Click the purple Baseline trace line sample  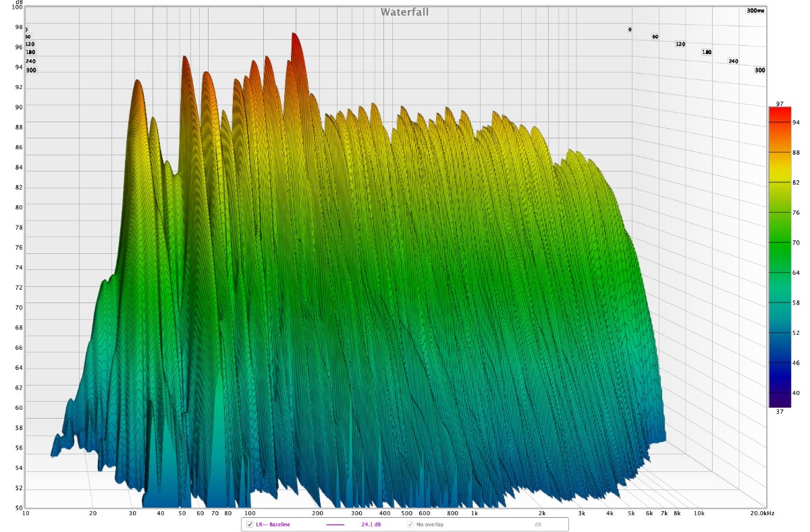tap(335, 525)
